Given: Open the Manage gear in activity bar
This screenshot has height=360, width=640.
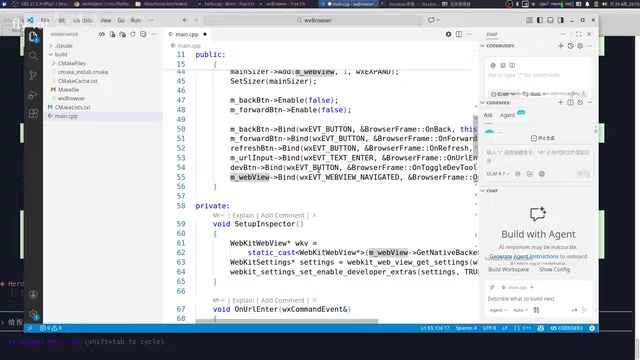Looking at the screenshot, I should point(33,314).
